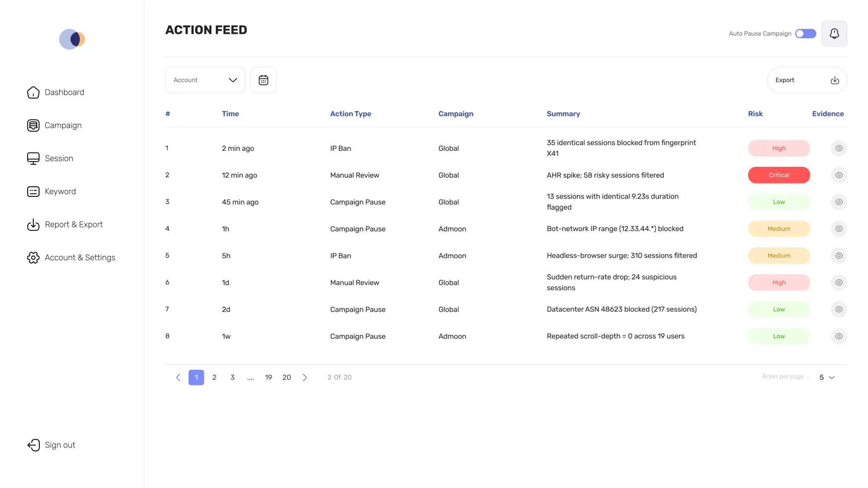View evidence for Headless-browser surge row
868x488 pixels.
[x=839, y=255]
